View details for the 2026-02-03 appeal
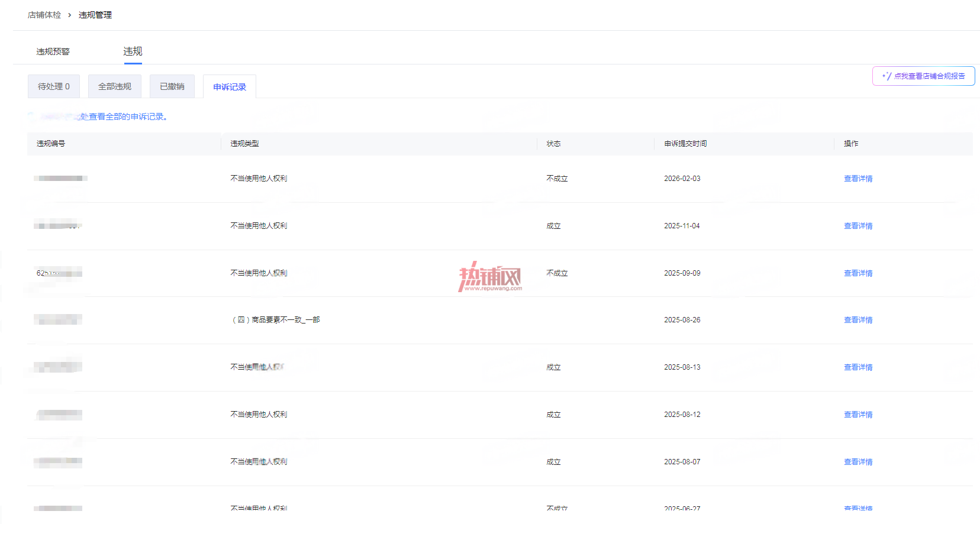Viewport: 980px width, 553px height. [x=858, y=179]
